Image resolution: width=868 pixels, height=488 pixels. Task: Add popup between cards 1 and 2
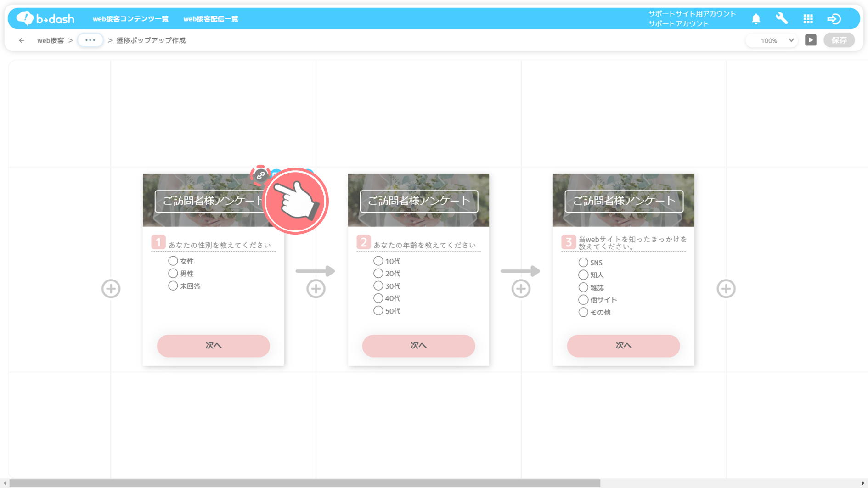click(316, 289)
